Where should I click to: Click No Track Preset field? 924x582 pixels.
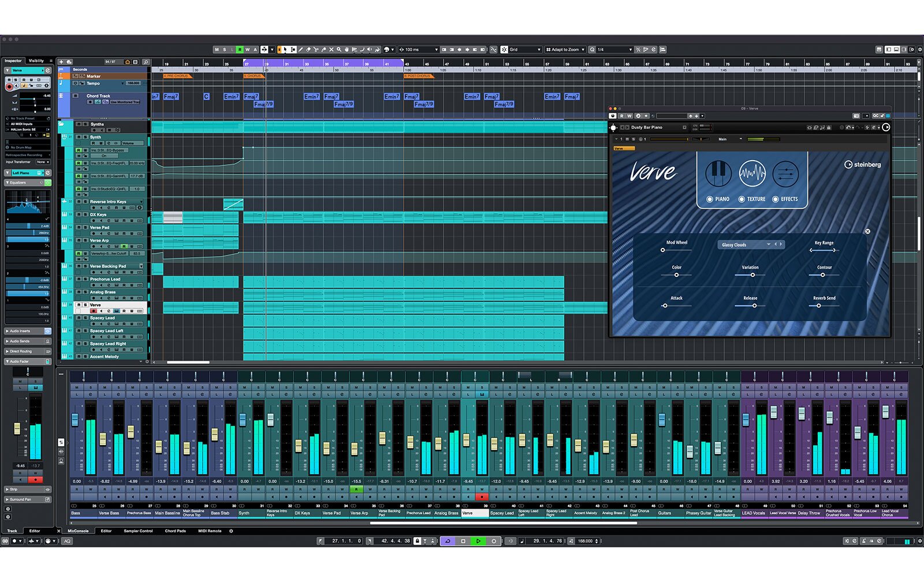point(28,118)
